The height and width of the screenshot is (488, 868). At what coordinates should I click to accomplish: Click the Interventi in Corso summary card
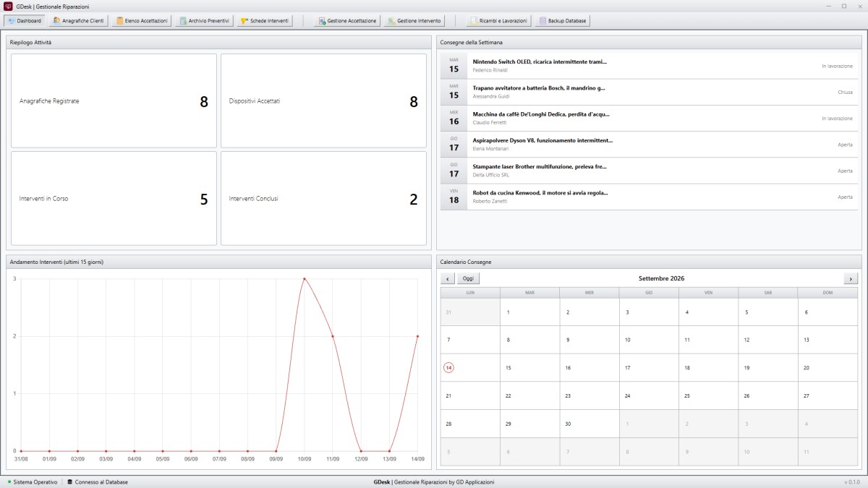tap(114, 198)
